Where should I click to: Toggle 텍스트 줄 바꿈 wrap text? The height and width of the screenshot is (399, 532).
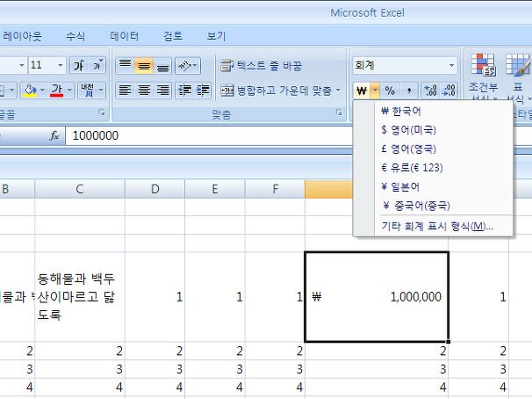pos(261,65)
